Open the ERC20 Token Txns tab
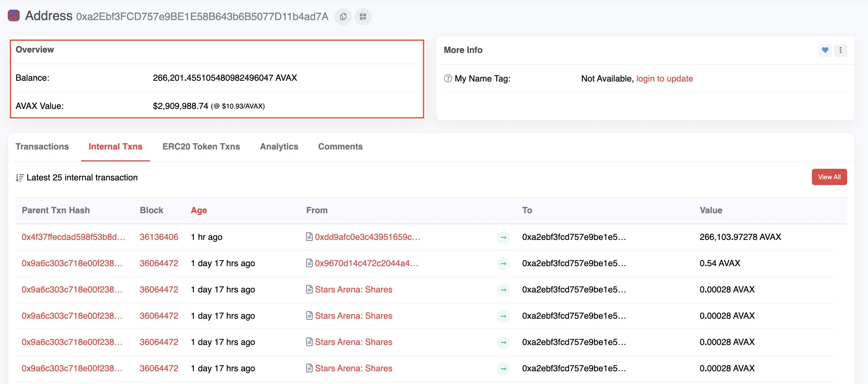This screenshot has height=384, width=868. tap(201, 147)
